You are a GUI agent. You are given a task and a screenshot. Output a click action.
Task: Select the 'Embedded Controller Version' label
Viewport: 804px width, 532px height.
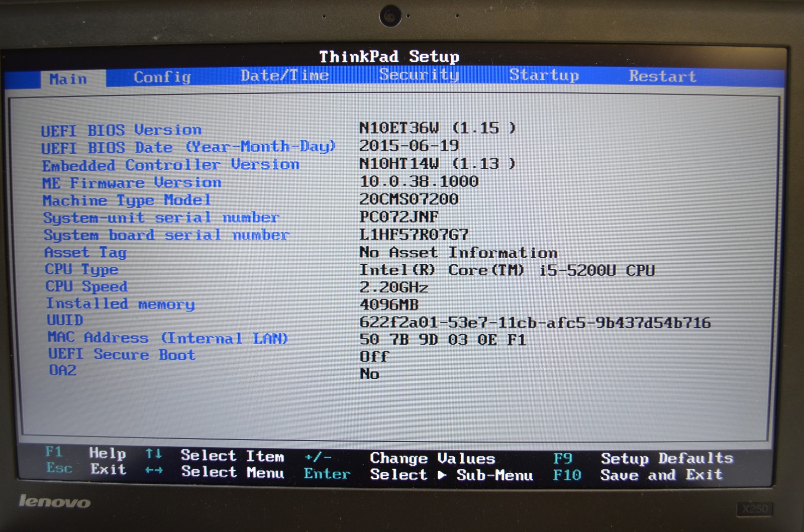171,165
